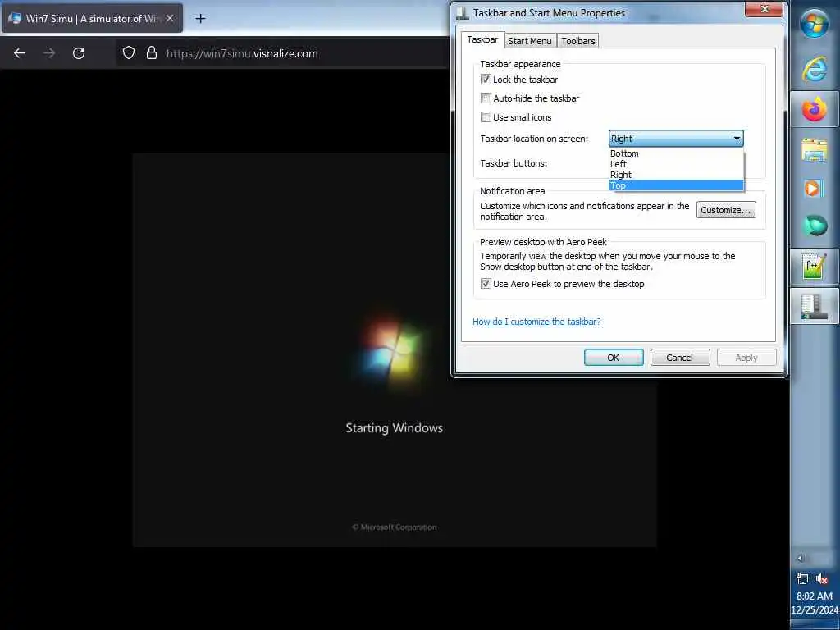The width and height of the screenshot is (840, 630).
Task: Click the Customize... button
Action: [x=726, y=210]
